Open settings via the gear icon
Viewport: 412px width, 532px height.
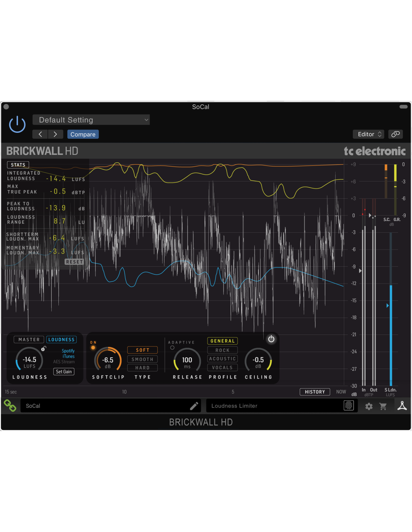(369, 406)
